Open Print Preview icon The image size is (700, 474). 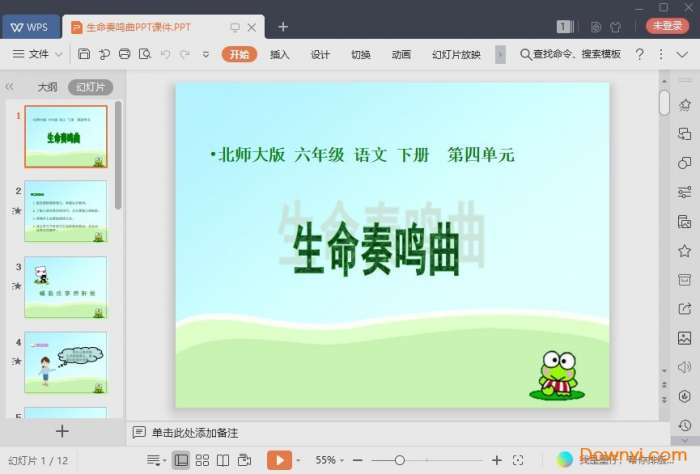tap(145, 54)
